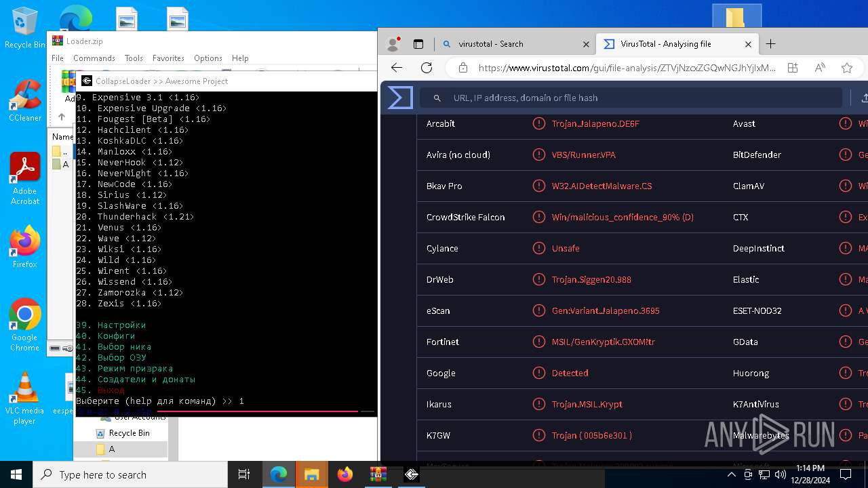The height and width of the screenshot is (488, 868).
Task: Close VirusTotal - Analysing file tab
Action: pos(748,44)
